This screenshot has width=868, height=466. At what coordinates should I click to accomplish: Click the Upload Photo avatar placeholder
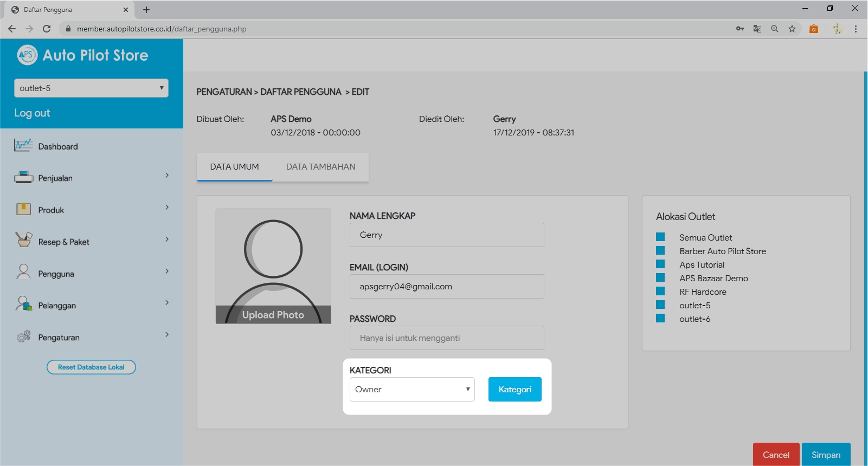(x=273, y=266)
